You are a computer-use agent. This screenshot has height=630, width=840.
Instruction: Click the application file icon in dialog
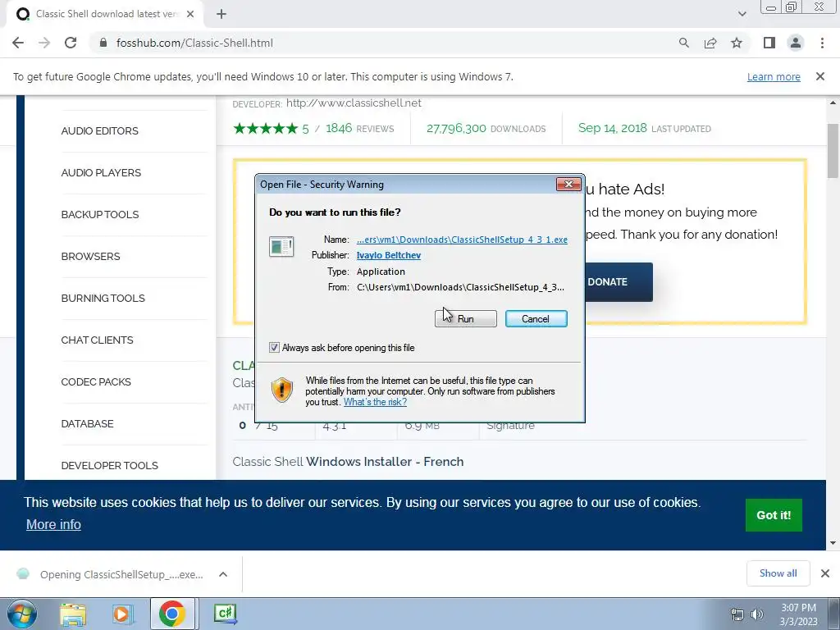click(281, 247)
